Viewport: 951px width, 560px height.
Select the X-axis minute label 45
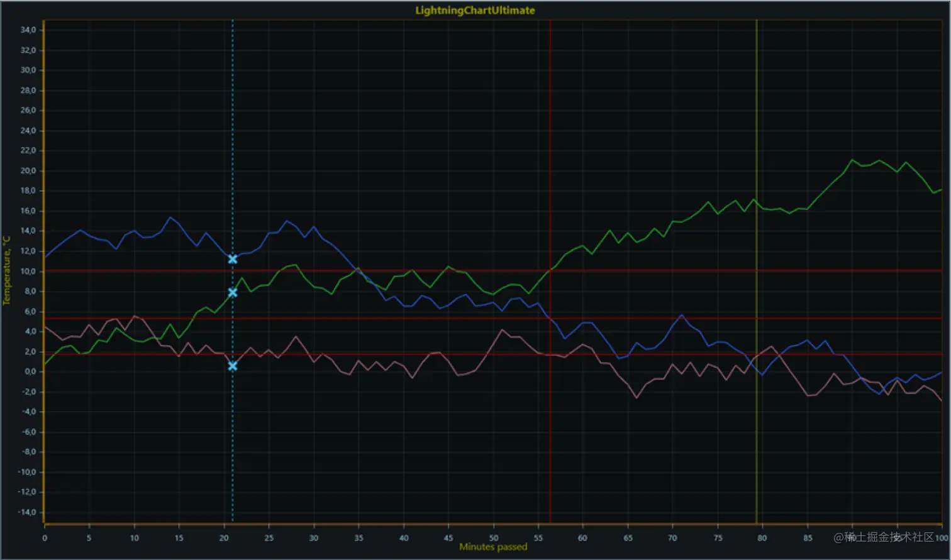[x=448, y=538]
